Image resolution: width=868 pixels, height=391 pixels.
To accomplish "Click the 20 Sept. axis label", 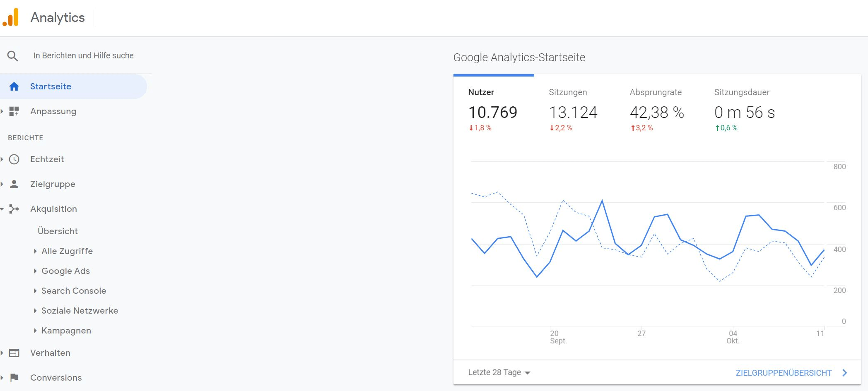I will click(558, 337).
